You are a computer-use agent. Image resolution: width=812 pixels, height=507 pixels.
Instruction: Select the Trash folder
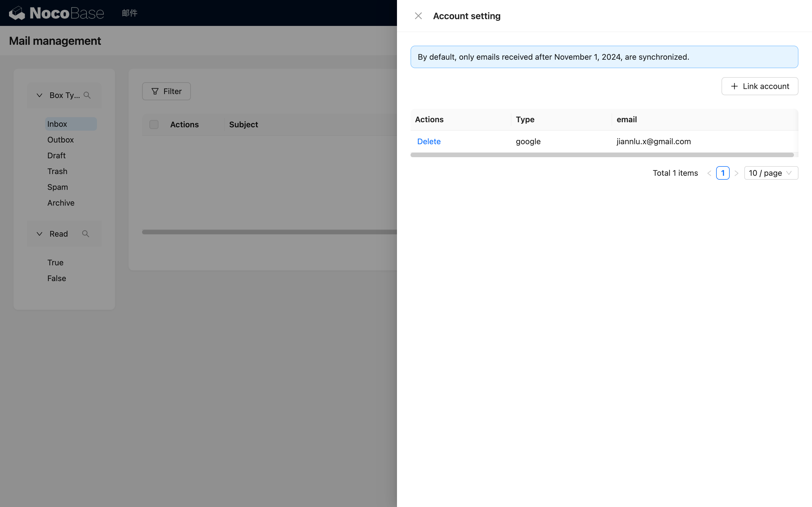tap(58, 171)
